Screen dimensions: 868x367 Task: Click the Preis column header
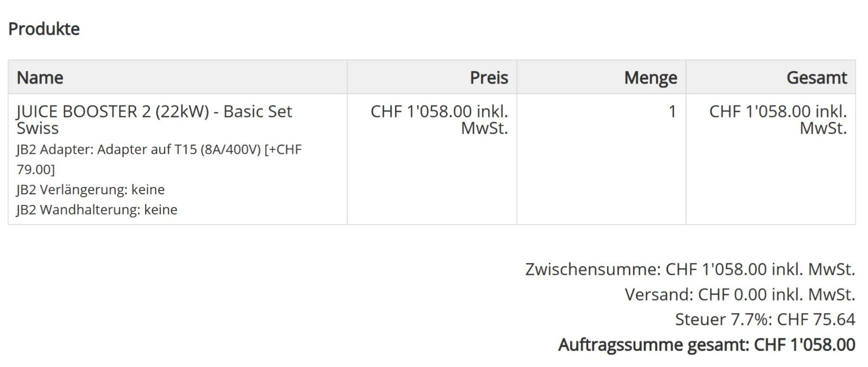coord(488,78)
